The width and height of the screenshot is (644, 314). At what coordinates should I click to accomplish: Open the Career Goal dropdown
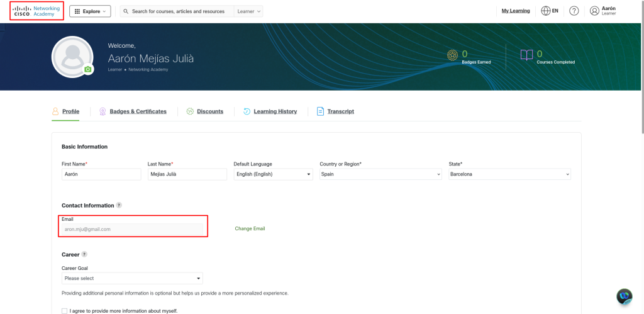coord(132,278)
